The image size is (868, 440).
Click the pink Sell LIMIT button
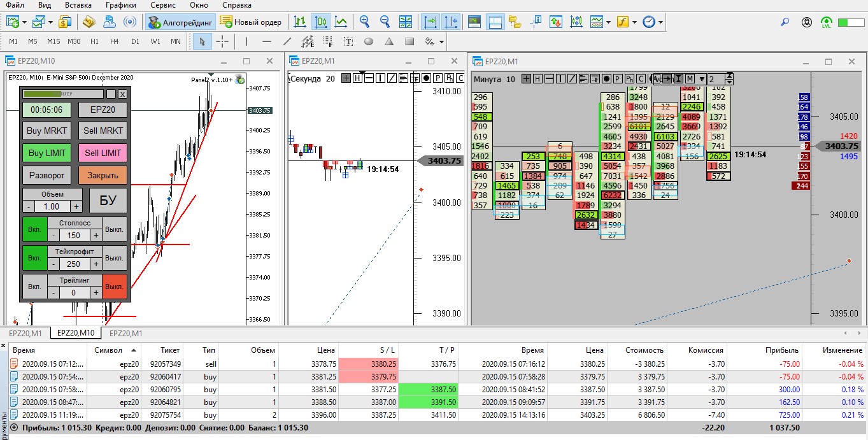tap(103, 153)
